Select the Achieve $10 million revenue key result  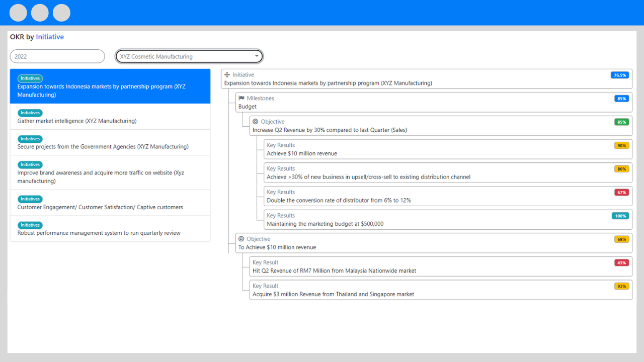[302, 153]
